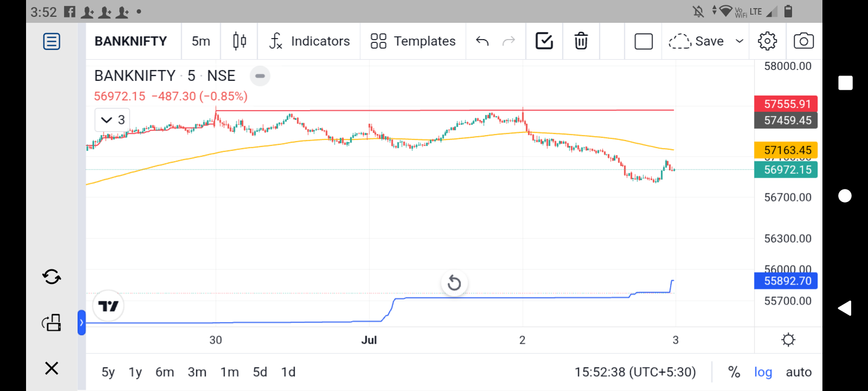
Task: Click the 58000.00 price axis label
Action: coord(788,66)
